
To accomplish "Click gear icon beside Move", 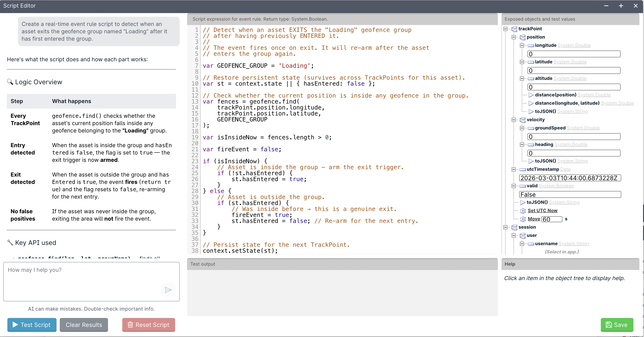I will coord(523,219).
